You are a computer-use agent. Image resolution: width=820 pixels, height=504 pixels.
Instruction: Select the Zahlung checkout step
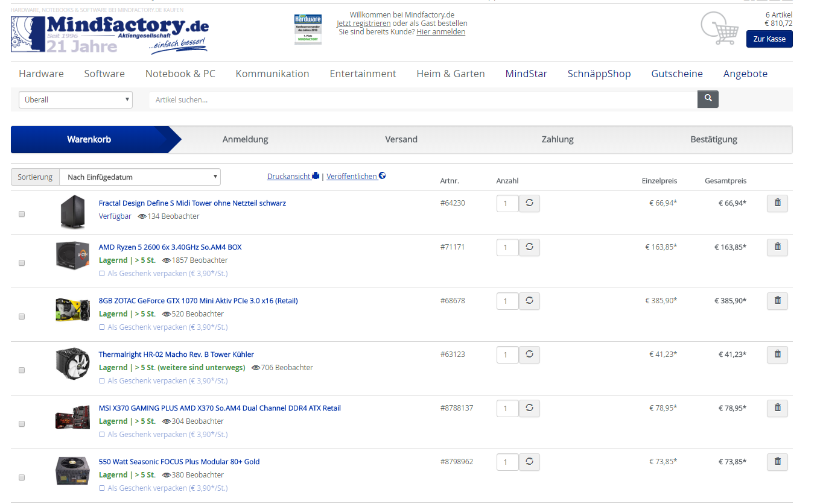pos(558,139)
